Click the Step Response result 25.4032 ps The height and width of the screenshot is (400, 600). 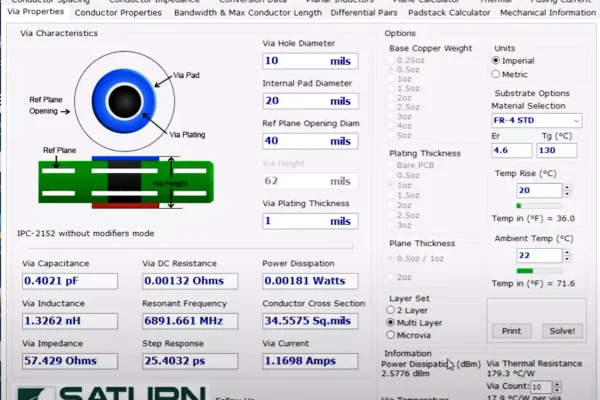point(190,361)
